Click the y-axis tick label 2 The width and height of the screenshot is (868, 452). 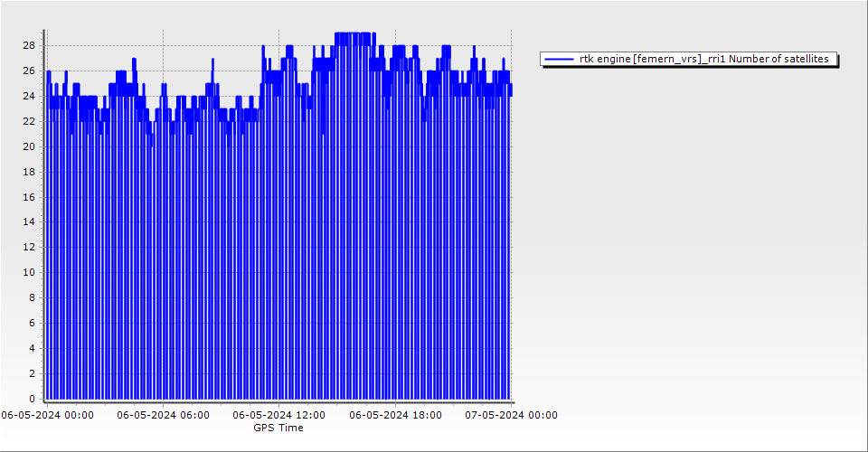(x=32, y=373)
